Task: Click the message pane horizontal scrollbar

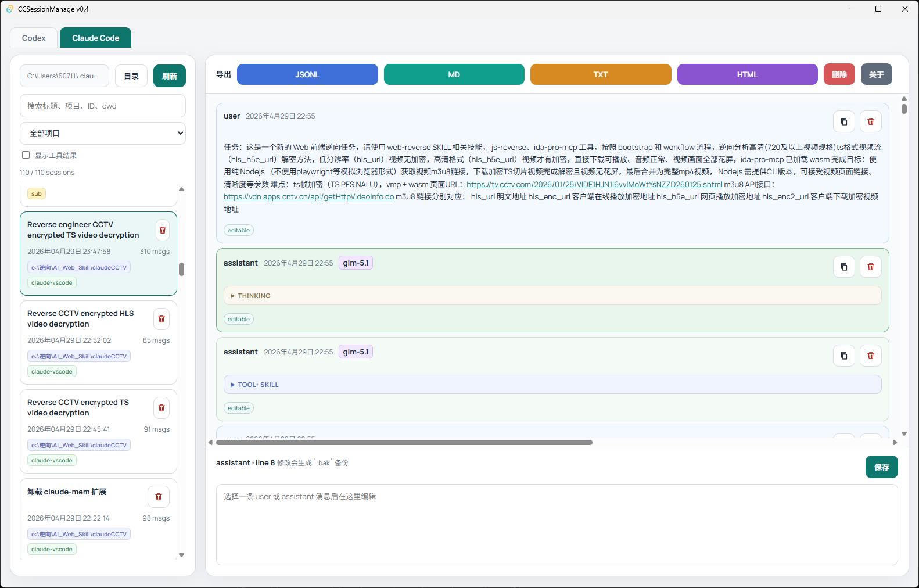Action: tap(404, 442)
